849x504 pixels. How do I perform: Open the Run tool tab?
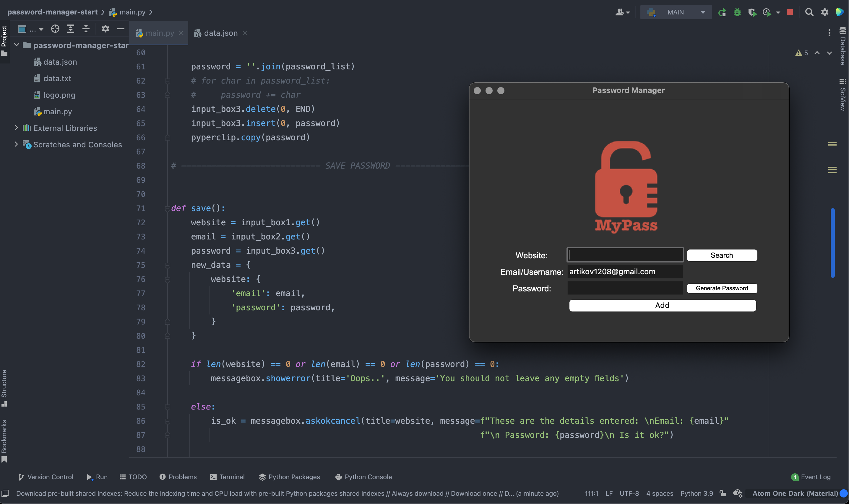tap(97, 477)
